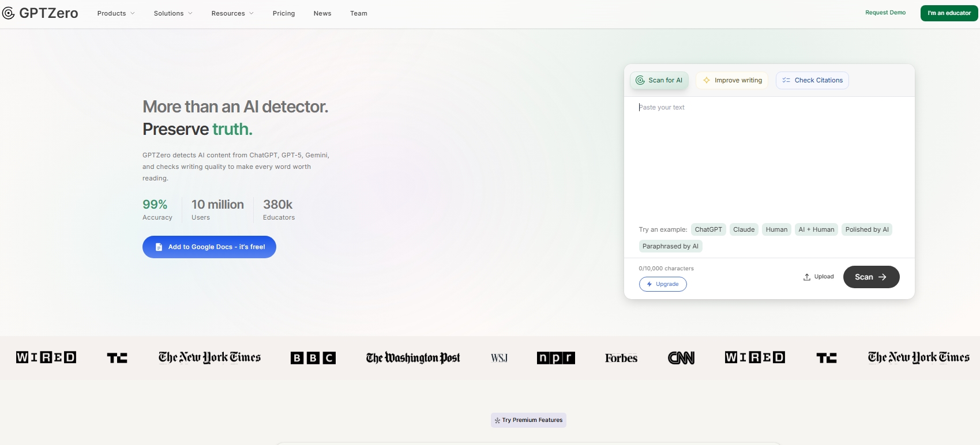Select the Scan for AI tab
The width and height of the screenshot is (980, 445).
659,80
